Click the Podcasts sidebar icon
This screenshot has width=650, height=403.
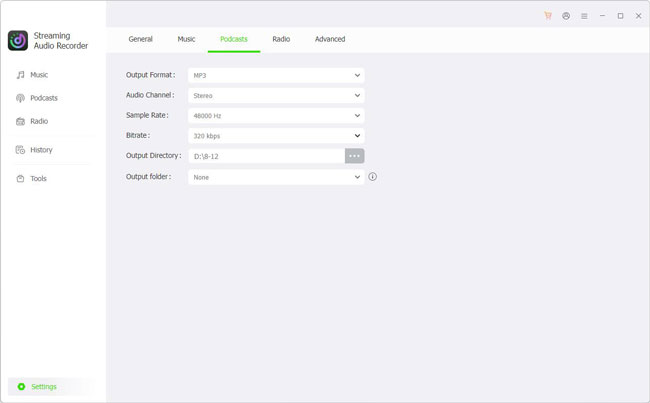pos(20,98)
